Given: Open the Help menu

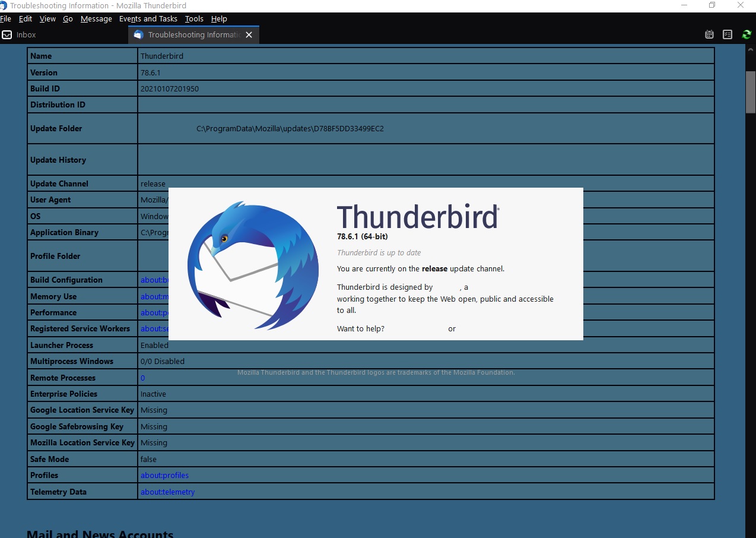Looking at the screenshot, I should [219, 19].
